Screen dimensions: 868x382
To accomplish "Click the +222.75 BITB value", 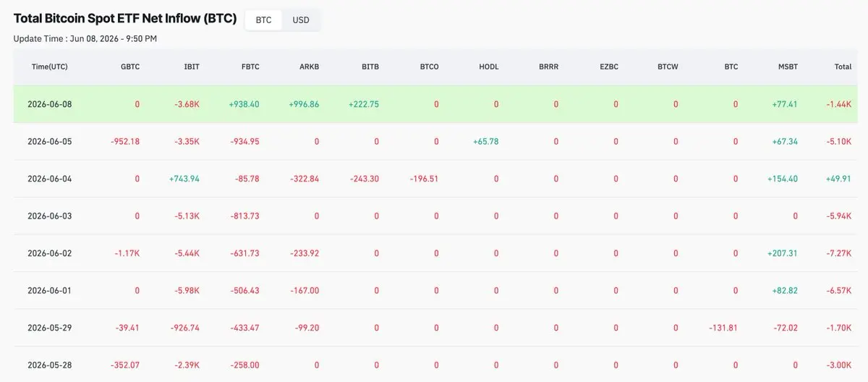I will (363, 104).
